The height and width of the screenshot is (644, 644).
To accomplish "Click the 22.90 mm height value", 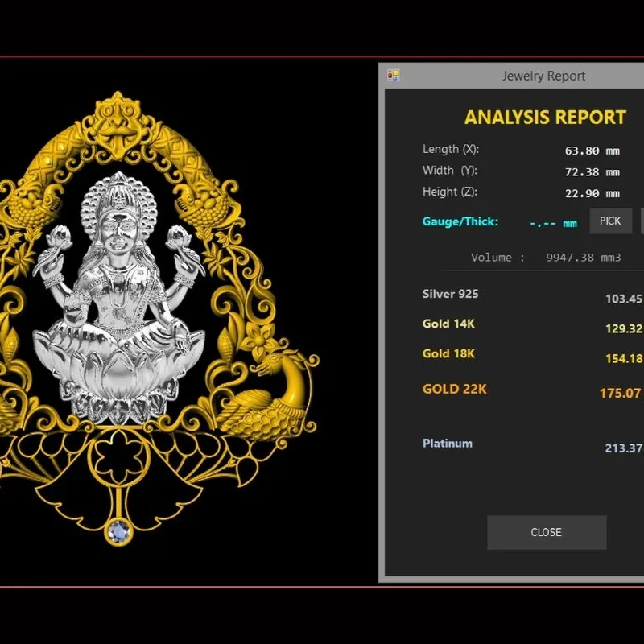I will [x=592, y=193].
